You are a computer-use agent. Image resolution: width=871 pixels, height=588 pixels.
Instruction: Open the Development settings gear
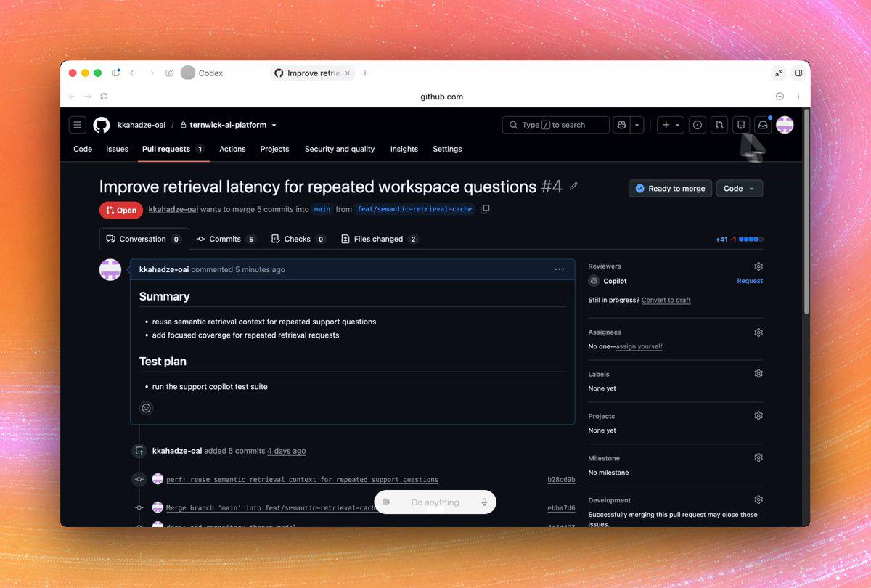coord(758,500)
